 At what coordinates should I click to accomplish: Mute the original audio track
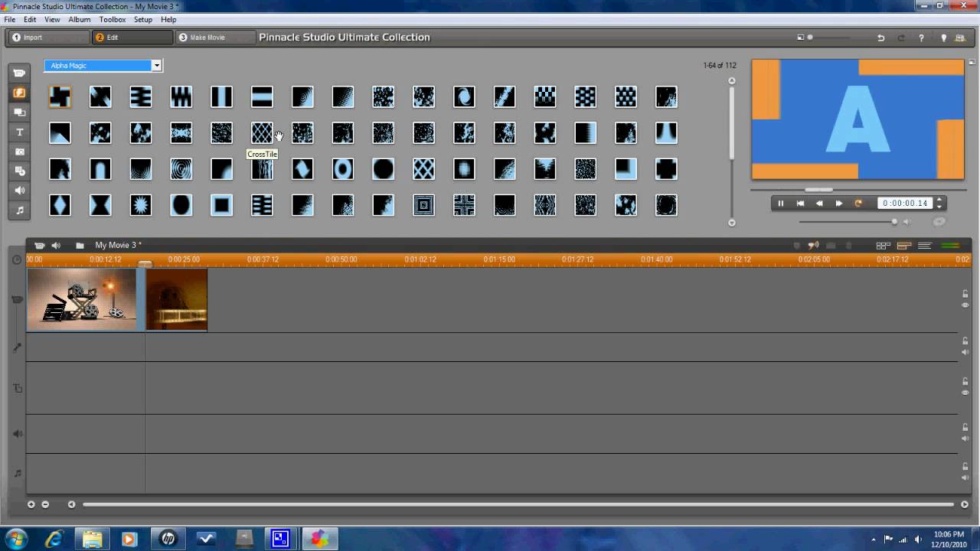[965, 353]
